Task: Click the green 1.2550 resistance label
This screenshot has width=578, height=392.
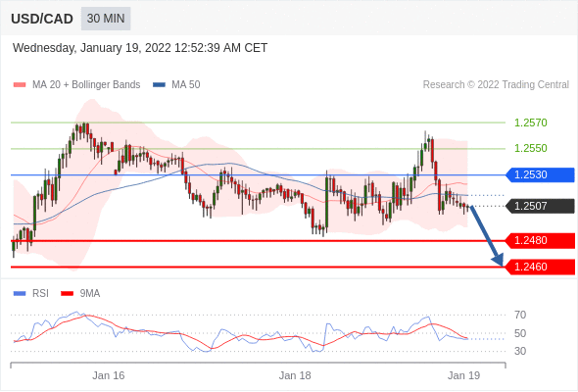Action: tap(530, 148)
